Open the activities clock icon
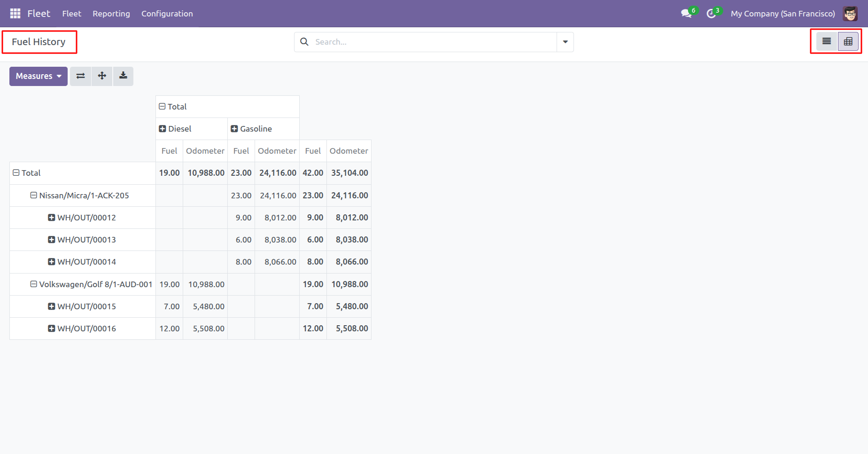This screenshot has height=454, width=868. pos(712,14)
